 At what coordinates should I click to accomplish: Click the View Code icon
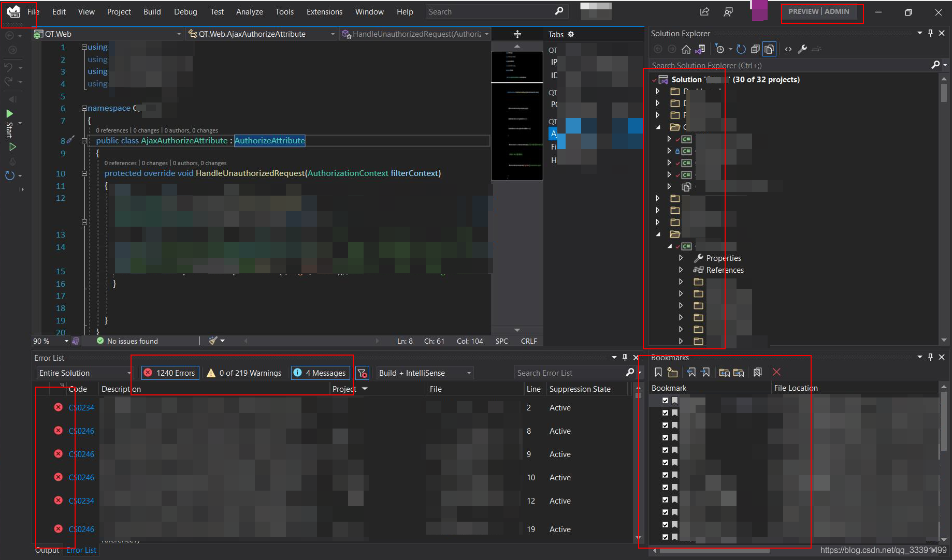coord(788,49)
